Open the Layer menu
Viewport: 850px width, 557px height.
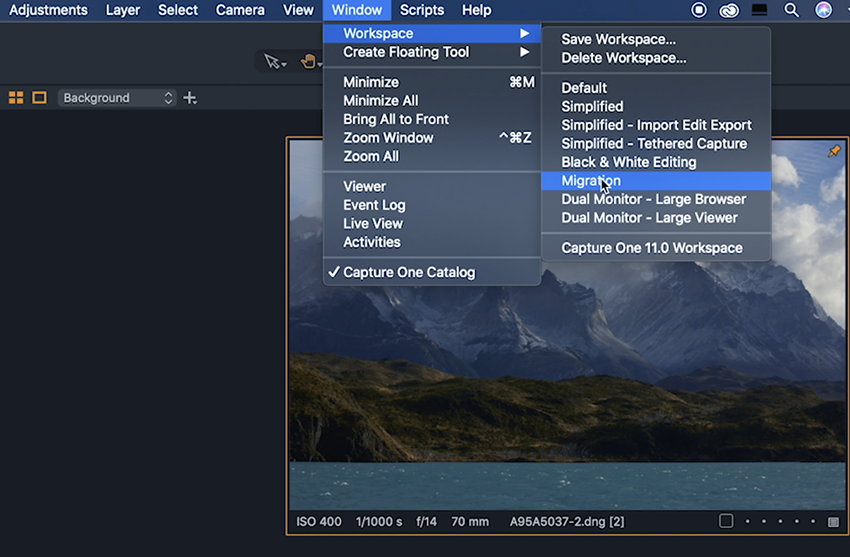(x=123, y=10)
